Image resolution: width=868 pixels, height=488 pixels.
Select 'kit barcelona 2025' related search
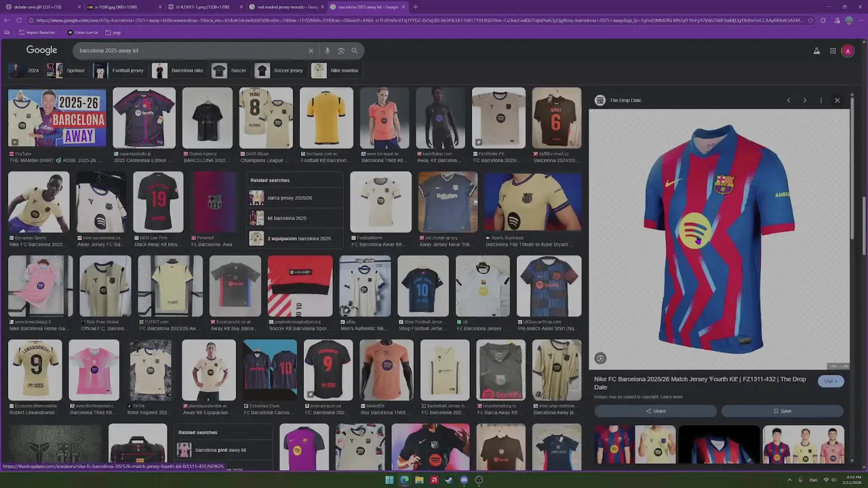click(295, 218)
